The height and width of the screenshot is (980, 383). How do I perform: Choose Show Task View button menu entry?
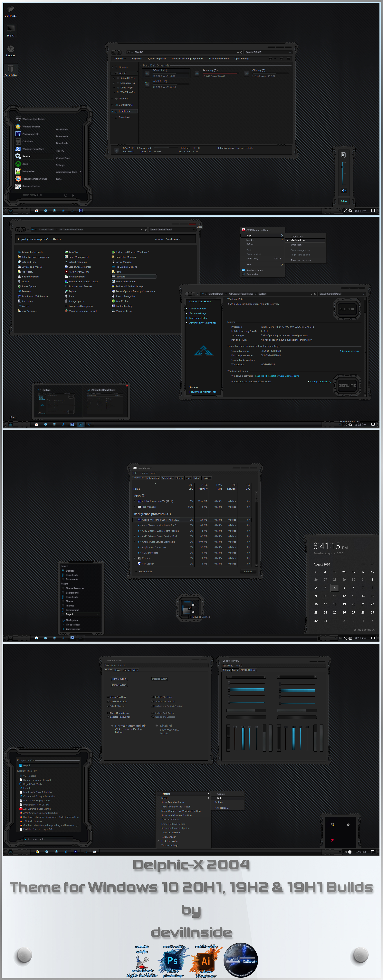tap(184, 802)
